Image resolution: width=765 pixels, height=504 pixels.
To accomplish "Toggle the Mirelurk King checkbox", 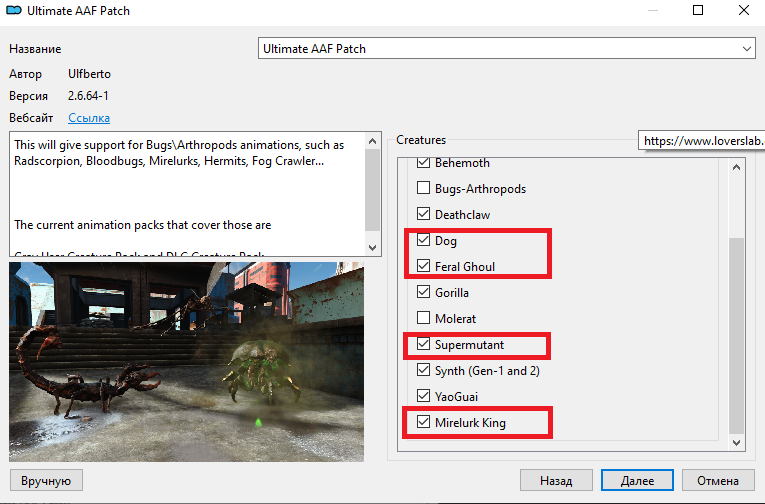I will tap(423, 423).
